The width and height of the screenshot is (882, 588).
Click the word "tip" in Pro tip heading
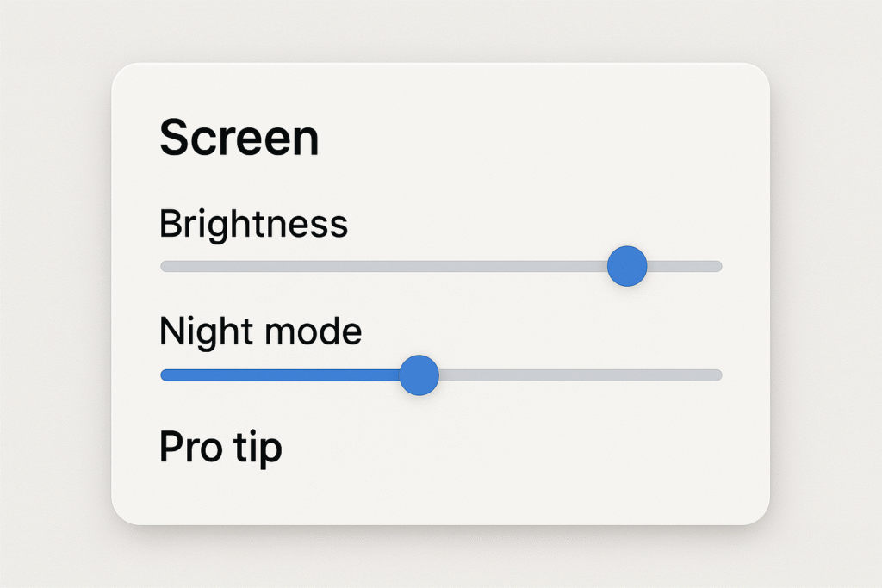coord(260,448)
